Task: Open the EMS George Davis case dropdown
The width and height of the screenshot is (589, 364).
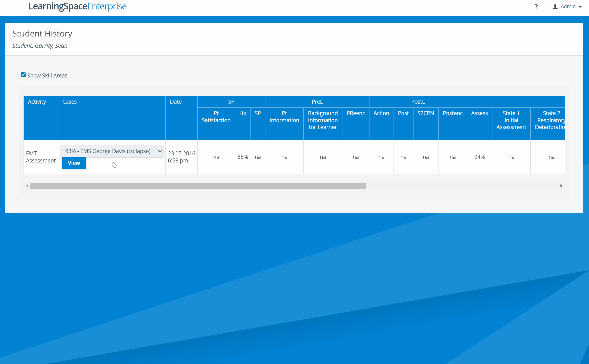Action: pos(112,151)
